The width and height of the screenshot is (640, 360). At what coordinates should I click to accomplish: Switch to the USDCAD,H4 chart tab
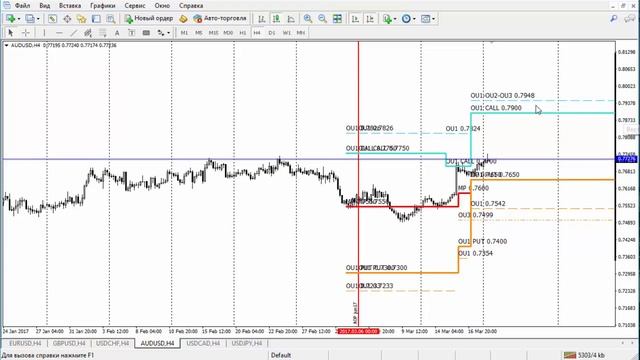click(203, 343)
